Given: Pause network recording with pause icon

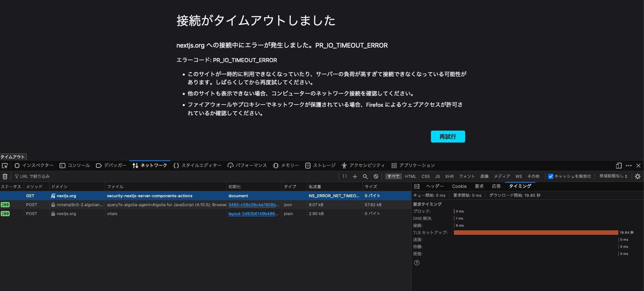Looking at the screenshot, I should (345, 176).
